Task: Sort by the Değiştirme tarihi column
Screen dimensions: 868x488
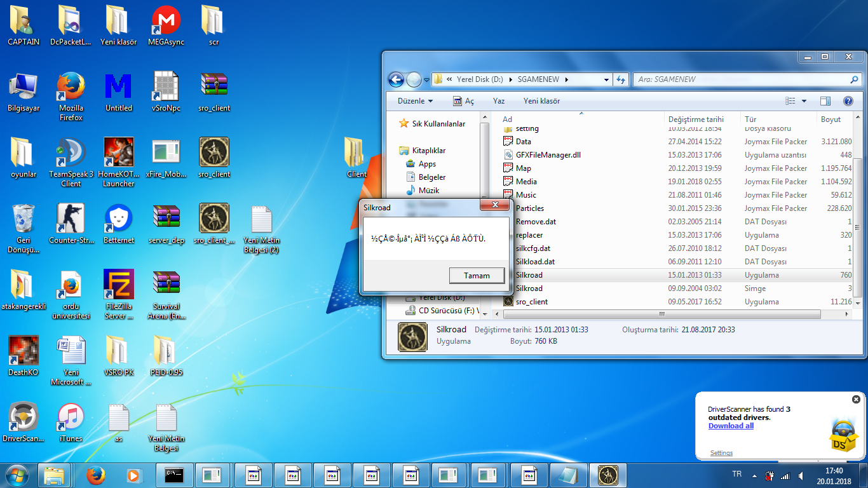Action: pos(696,119)
